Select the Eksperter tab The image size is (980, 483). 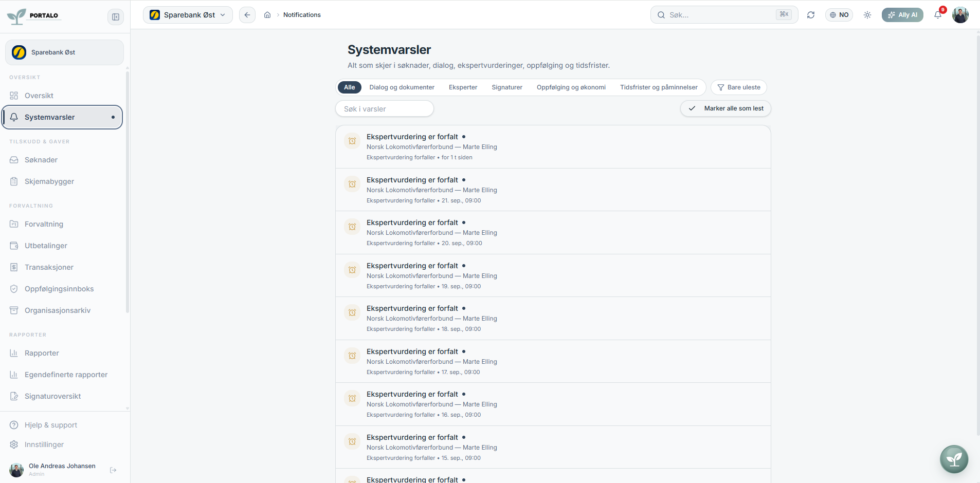point(463,87)
